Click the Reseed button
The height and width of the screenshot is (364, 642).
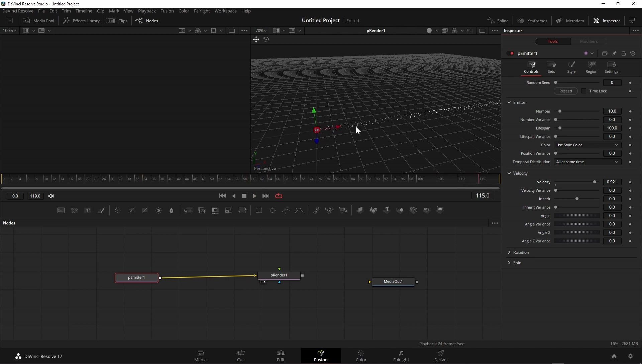coord(565,91)
